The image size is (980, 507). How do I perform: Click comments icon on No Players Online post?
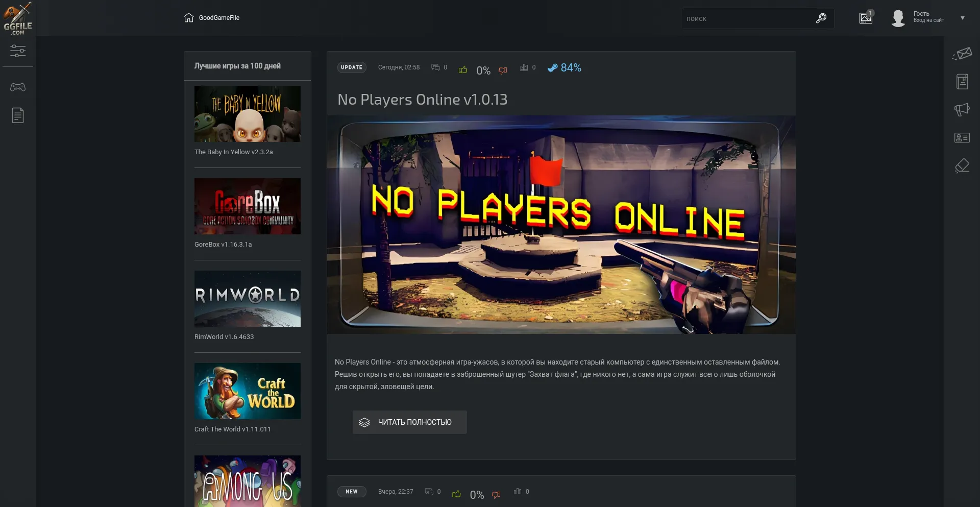435,67
